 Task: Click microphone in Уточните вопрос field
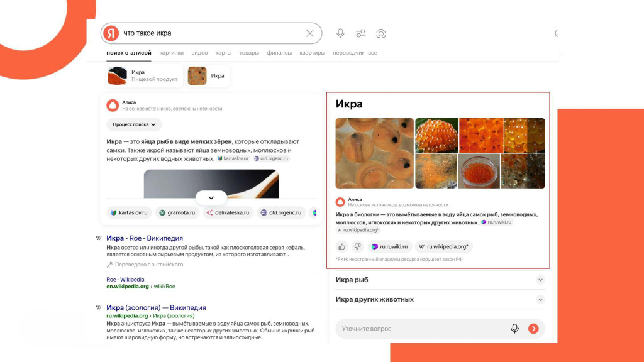514,329
